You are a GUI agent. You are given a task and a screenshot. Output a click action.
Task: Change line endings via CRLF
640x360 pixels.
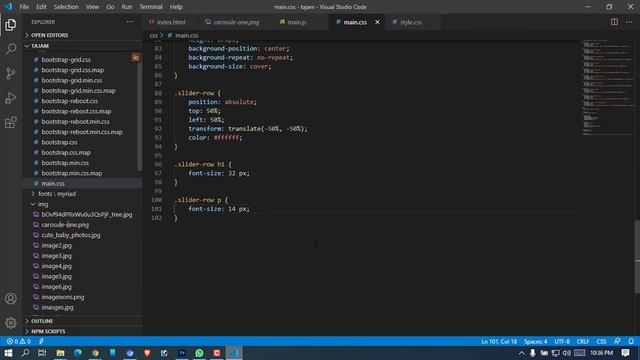[x=582, y=341]
